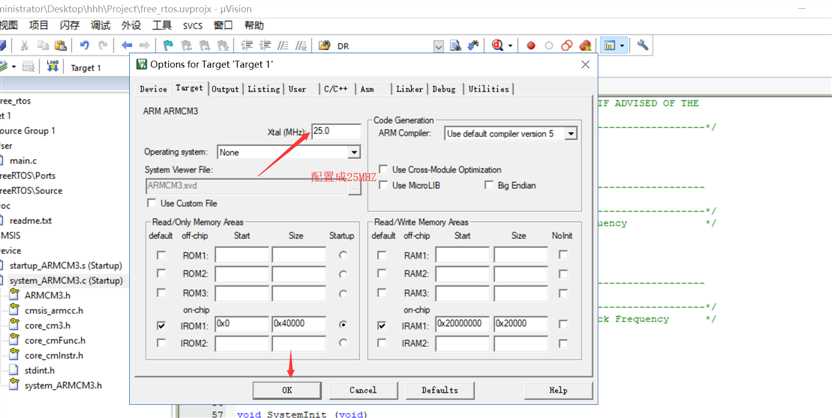This screenshot has height=418, width=832.
Task: Click the Redo toolbar icon
Action: click(x=103, y=46)
